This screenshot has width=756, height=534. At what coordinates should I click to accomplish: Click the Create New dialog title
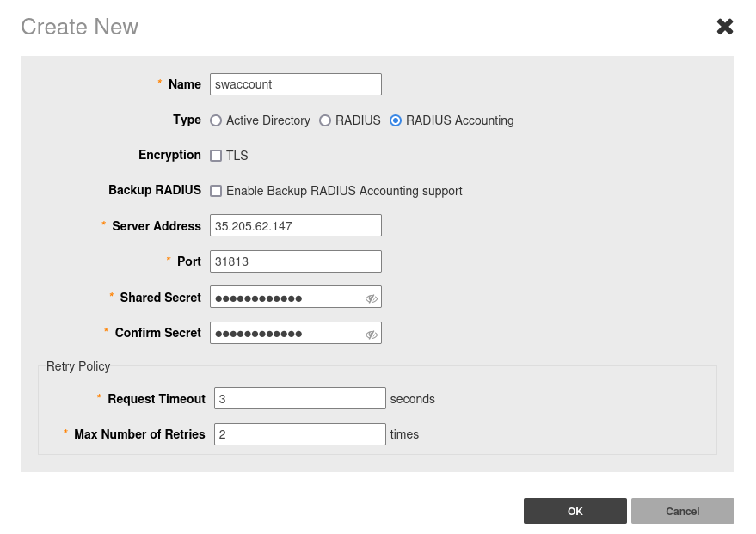[79, 27]
